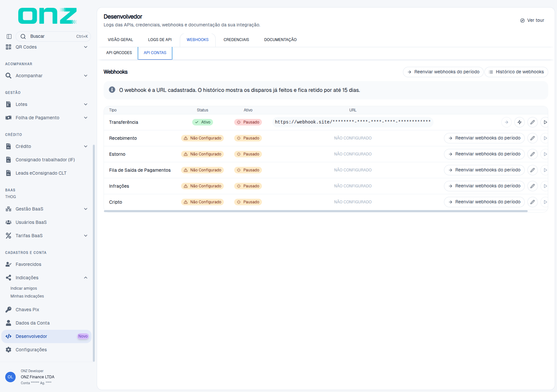The height and width of the screenshot is (392, 557).
Task: Expand the Lotes menu chevron
Action: pos(86,104)
